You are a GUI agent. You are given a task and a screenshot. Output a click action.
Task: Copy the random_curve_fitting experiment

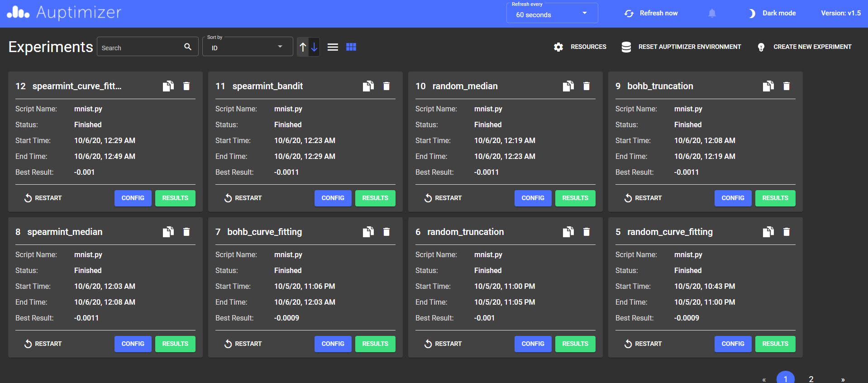[x=768, y=232]
